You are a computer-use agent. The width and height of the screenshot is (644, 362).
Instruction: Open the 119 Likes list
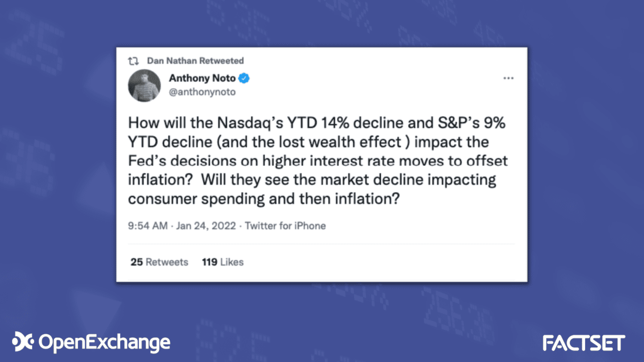222,262
